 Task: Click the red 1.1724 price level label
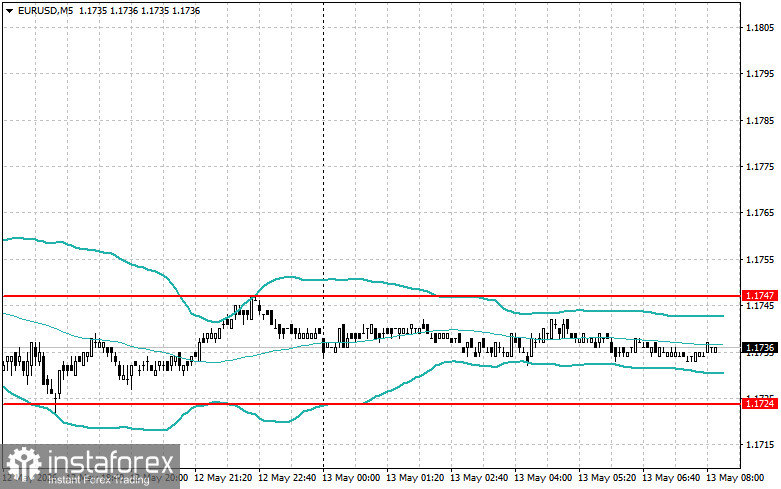coord(760,403)
